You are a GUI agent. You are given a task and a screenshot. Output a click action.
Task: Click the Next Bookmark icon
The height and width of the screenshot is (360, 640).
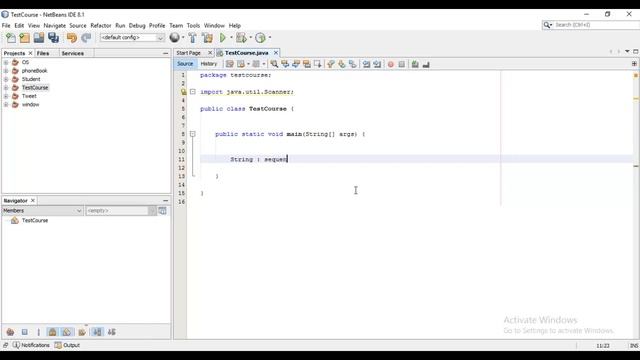click(342, 64)
